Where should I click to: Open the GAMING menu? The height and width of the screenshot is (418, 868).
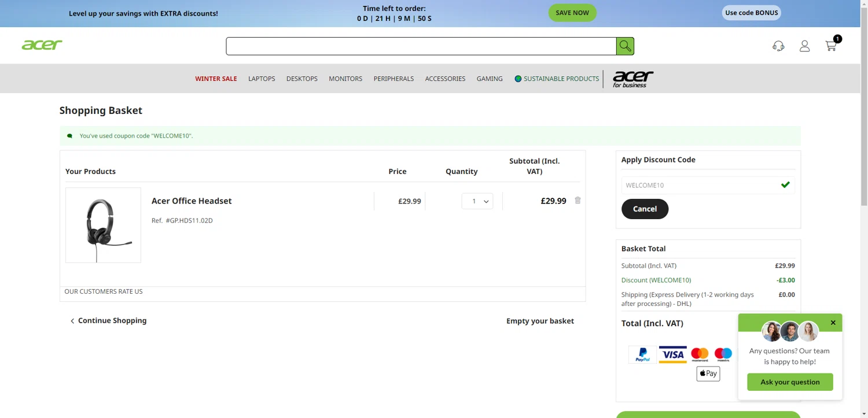(490, 79)
